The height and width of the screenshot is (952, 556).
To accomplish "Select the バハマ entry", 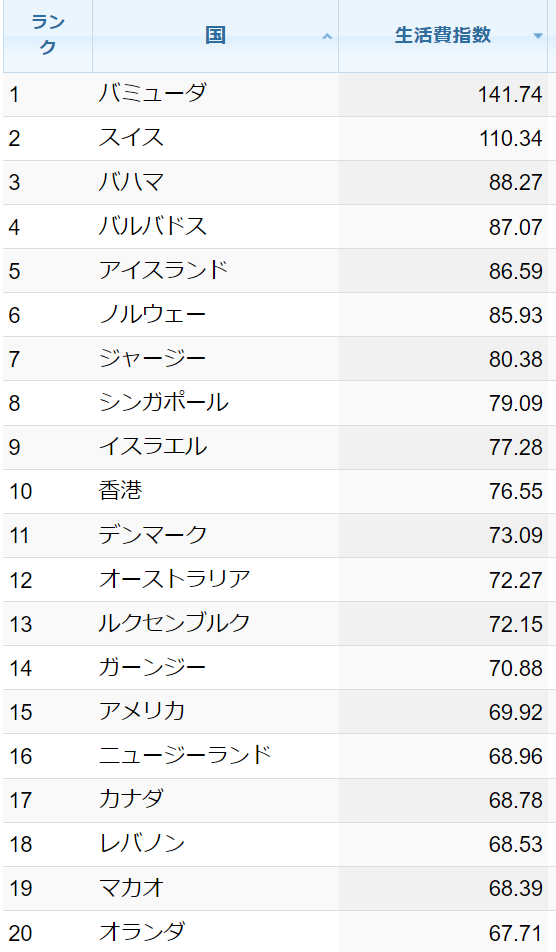I will coord(131,182).
